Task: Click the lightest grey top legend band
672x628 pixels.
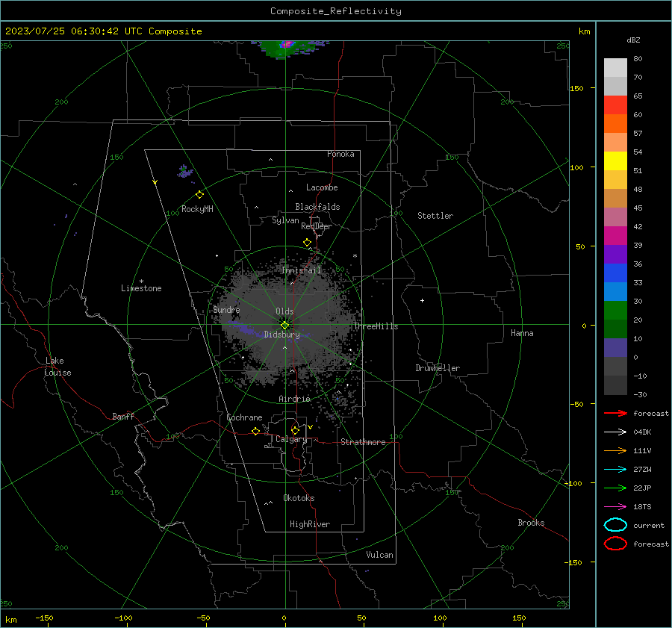Action: click(615, 67)
